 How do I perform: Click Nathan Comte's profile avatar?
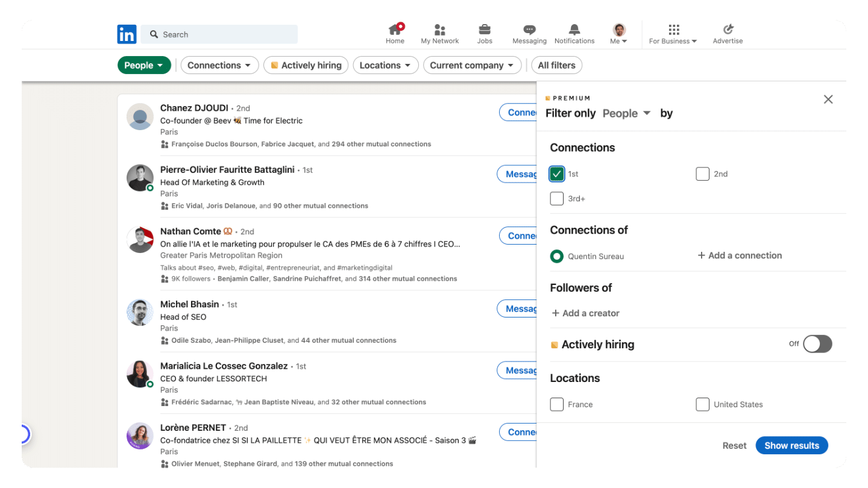(x=140, y=239)
